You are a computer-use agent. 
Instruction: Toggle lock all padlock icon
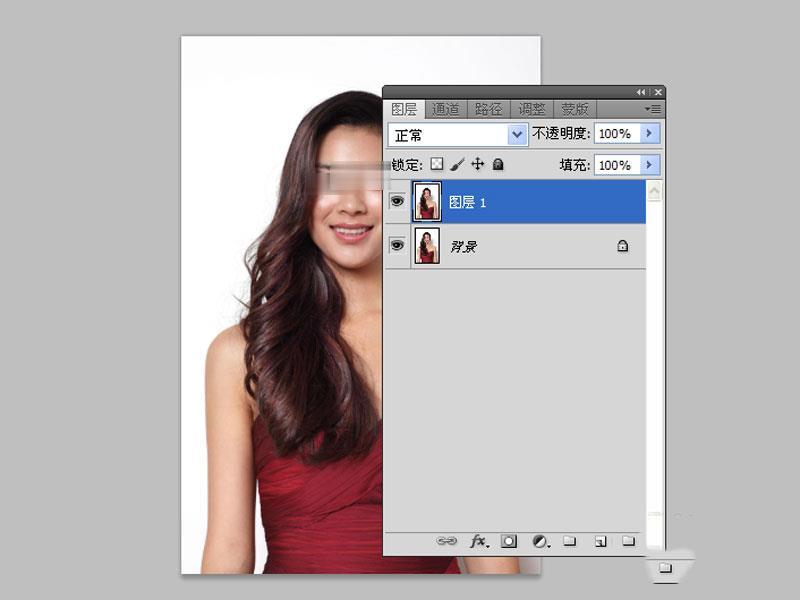click(498, 164)
